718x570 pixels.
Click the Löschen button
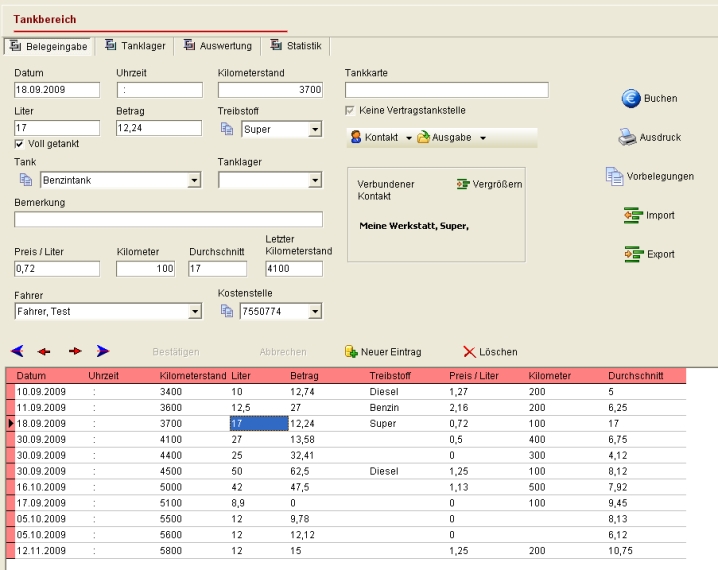(x=490, y=352)
